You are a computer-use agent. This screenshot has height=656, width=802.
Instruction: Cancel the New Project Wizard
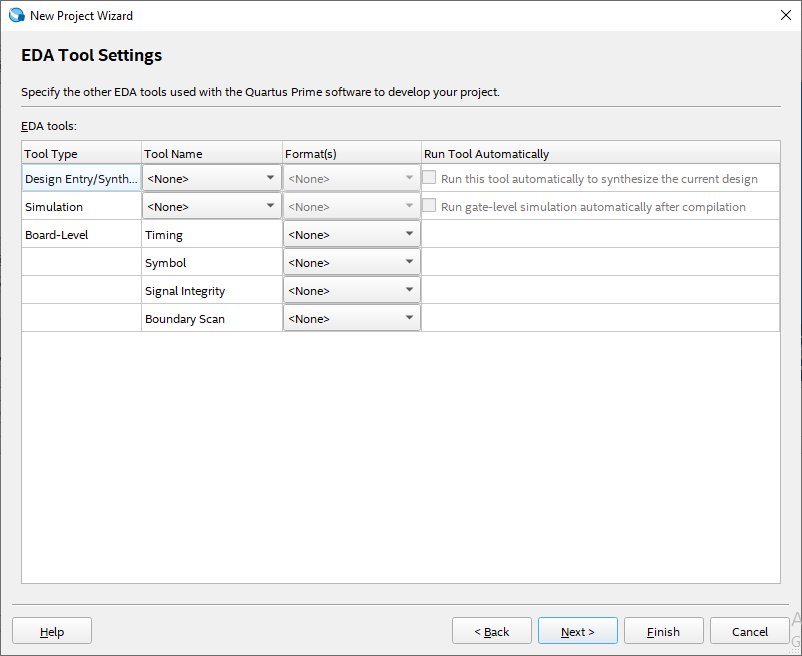pos(749,631)
